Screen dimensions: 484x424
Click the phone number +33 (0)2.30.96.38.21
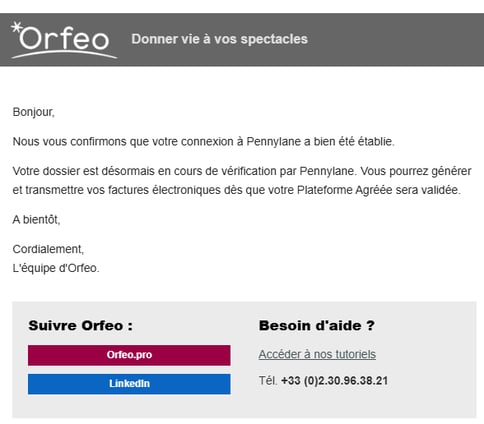(x=334, y=381)
